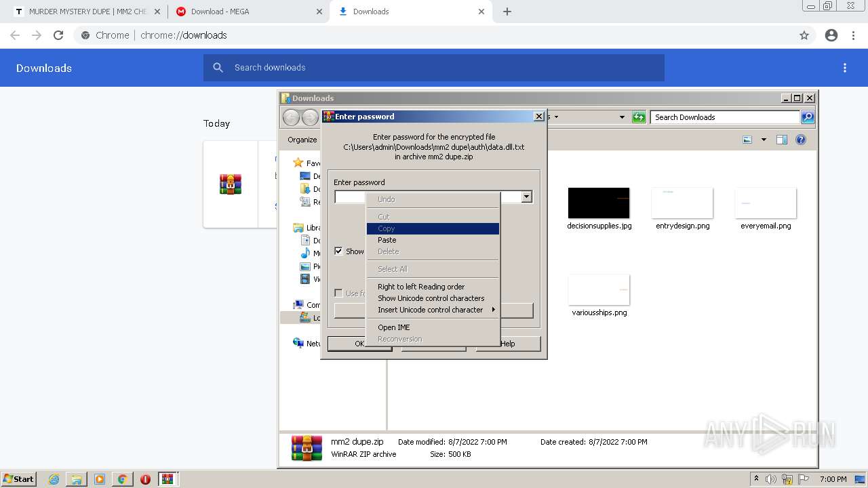Toggle the Show password checkbox

pyautogui.click(x=338, y=251)
